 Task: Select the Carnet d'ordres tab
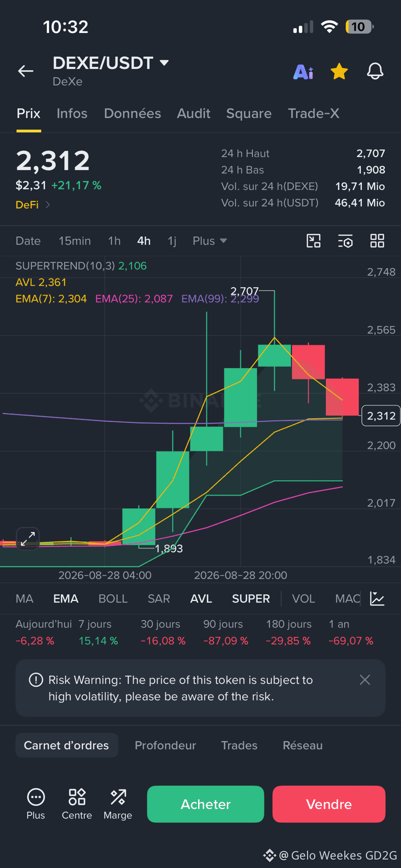(67, 745)
